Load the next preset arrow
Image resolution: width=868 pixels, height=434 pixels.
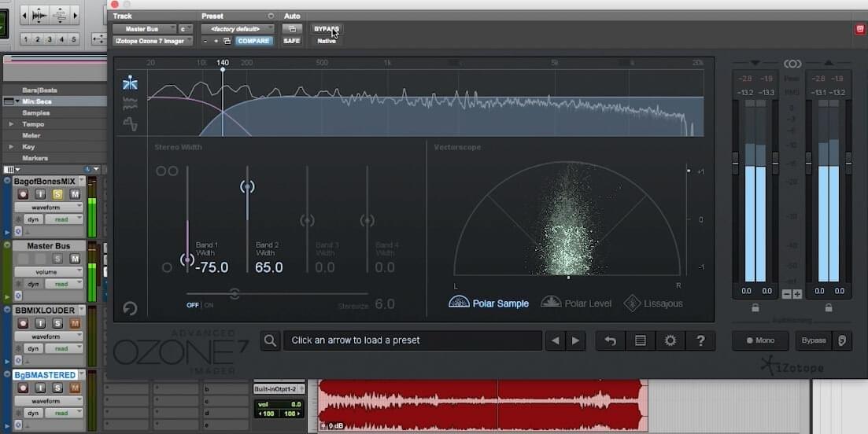575,340
